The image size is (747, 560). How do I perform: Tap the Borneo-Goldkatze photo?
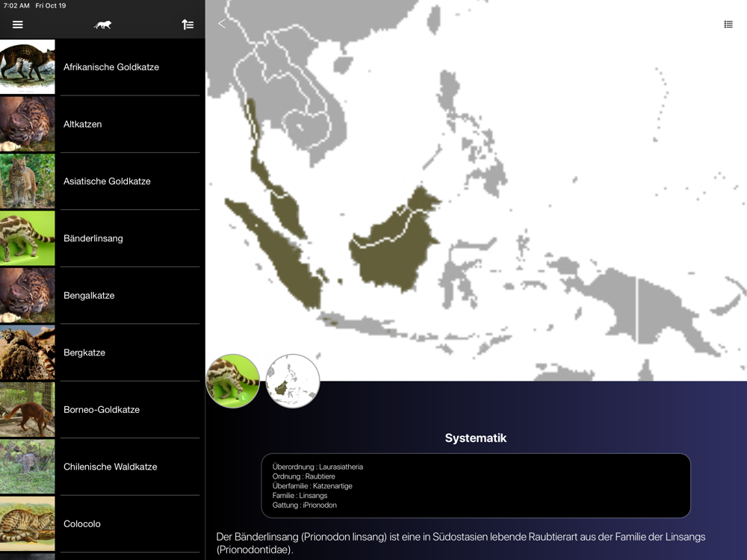pyautogui.click(x=27, y=409)
